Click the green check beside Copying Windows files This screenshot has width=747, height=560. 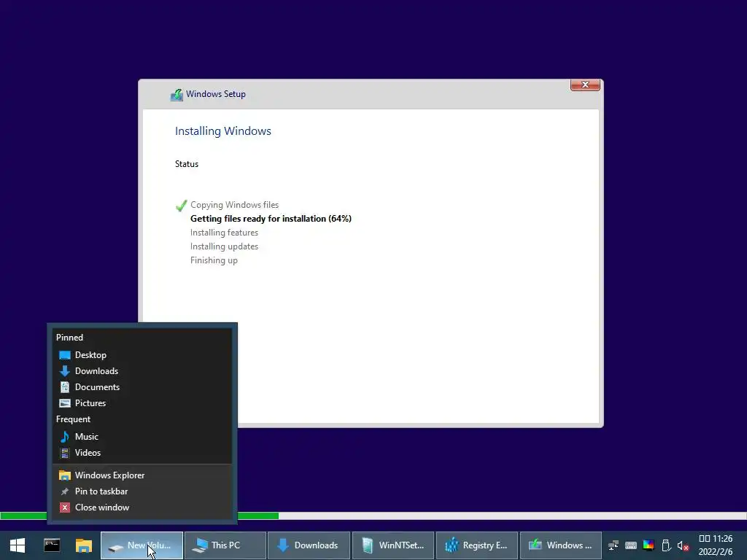181,205
